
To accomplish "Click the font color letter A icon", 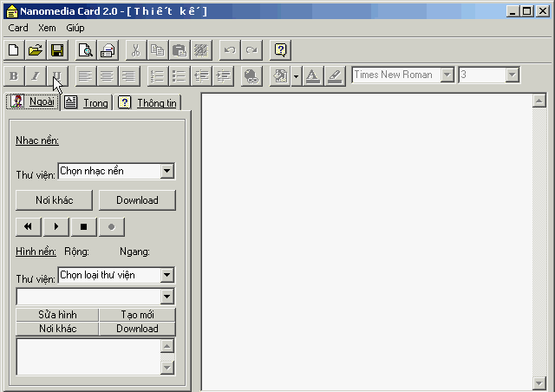I will point(312,75).
